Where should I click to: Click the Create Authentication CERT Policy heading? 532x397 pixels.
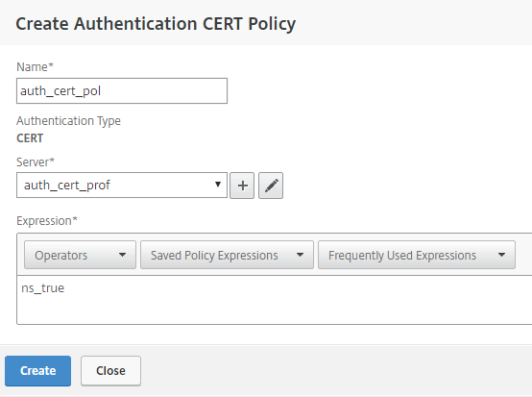(x=156, y=24)
